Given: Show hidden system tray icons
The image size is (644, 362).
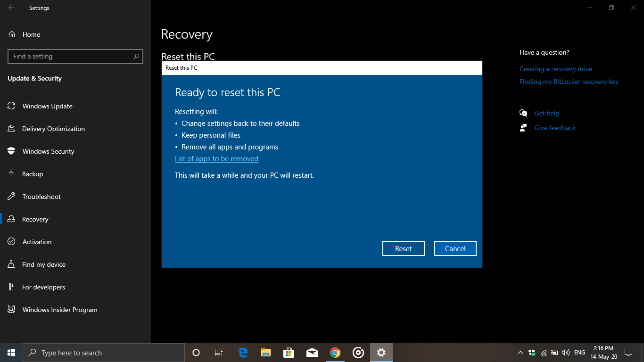Looking at the screenshot, I should [x=520, y=353].
